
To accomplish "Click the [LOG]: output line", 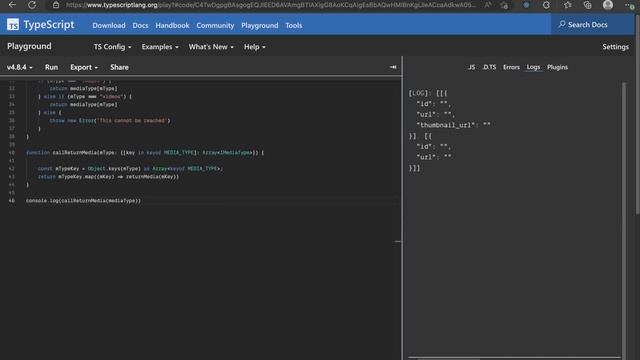I will point(428,93).
